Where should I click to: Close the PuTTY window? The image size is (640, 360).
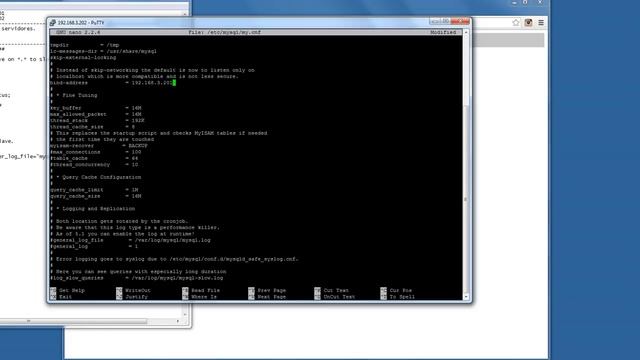click(460, 21)
